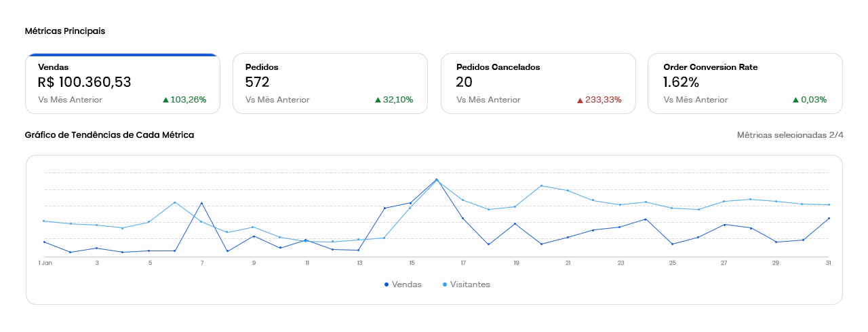Click the R$ 100.360,53 sales value
This screenshot has width=868, height=332.
85,83
